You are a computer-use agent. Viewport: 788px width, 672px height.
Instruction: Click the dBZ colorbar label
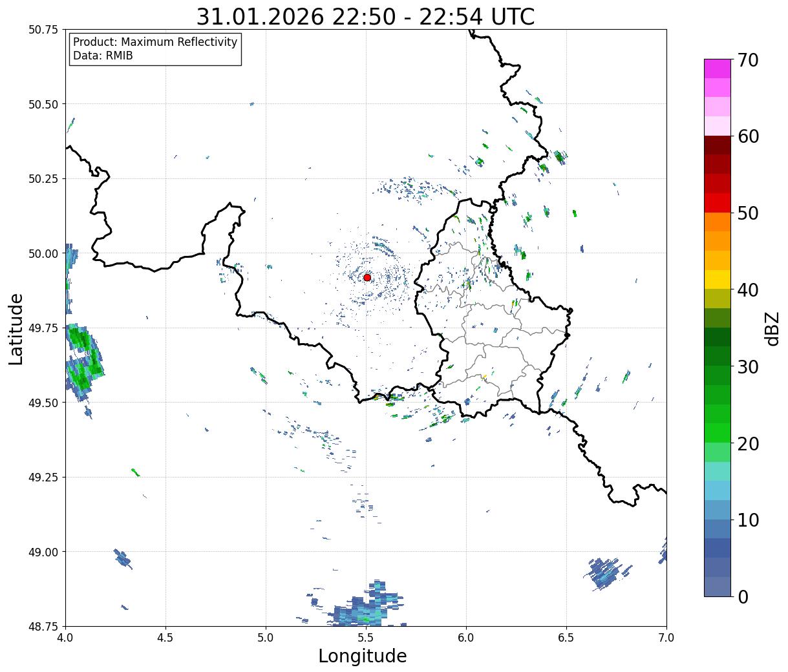pyautogui.click(x=772, y=328)
